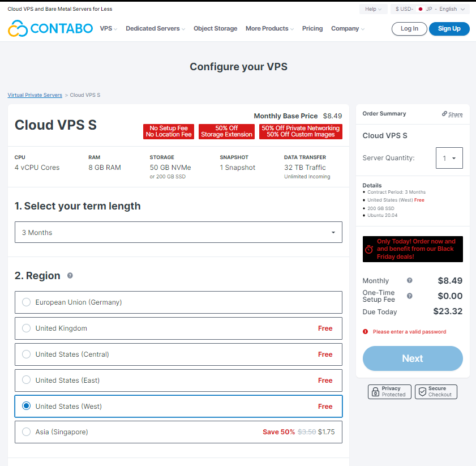Click the One-Time Setup Fee $0.00 amount
476x466 pixels.
point(450,296)
